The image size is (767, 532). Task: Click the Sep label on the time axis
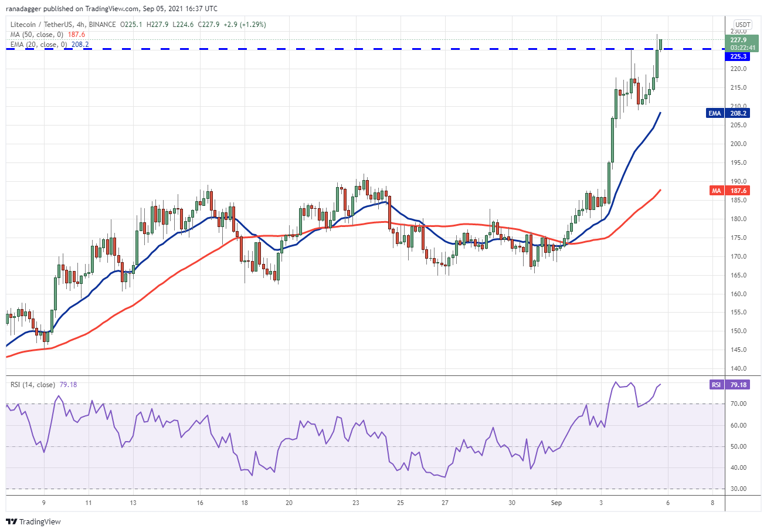(x=556, y=503)
